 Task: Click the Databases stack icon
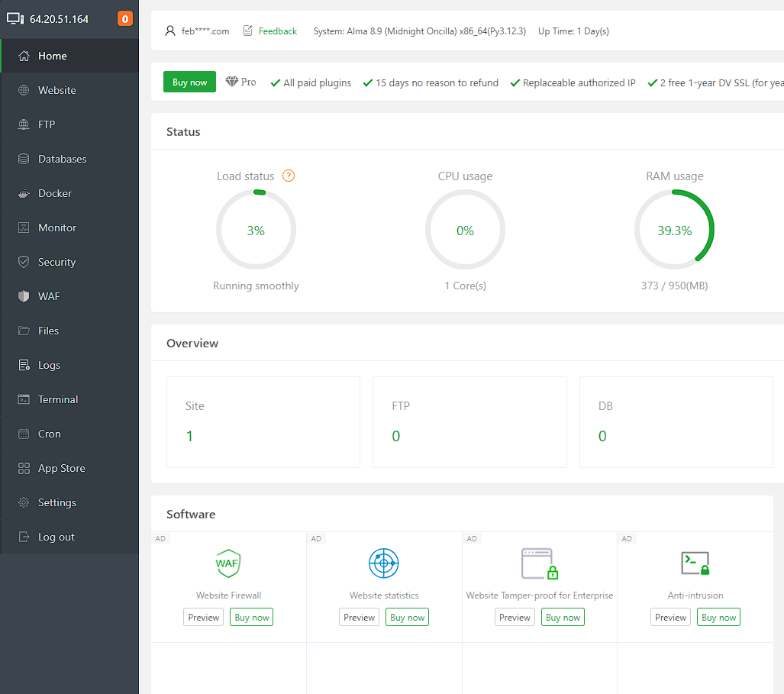pyautogui.click(x=24, y=159)
